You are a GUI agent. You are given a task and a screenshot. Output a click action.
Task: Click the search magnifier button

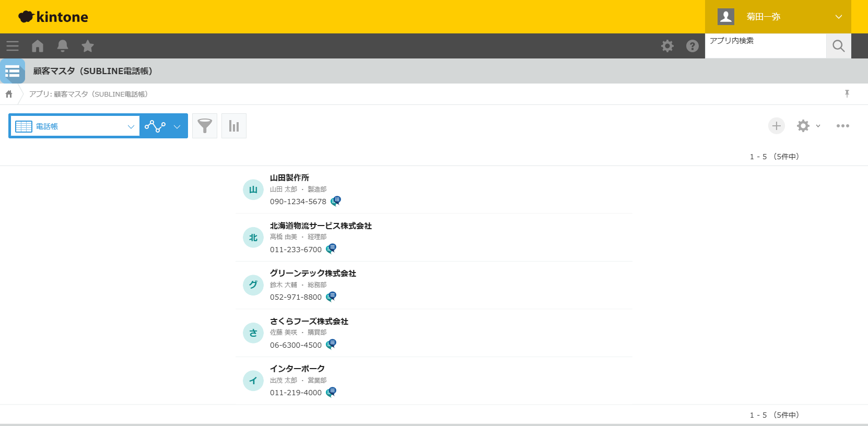point(839,46)
